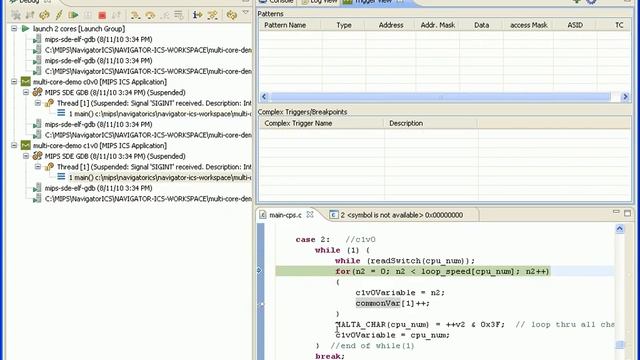This screenshot has height=360, width=640.
Task: Collapse 'multi-core-demo c1v0' application node
Action: tap(14, 145)
